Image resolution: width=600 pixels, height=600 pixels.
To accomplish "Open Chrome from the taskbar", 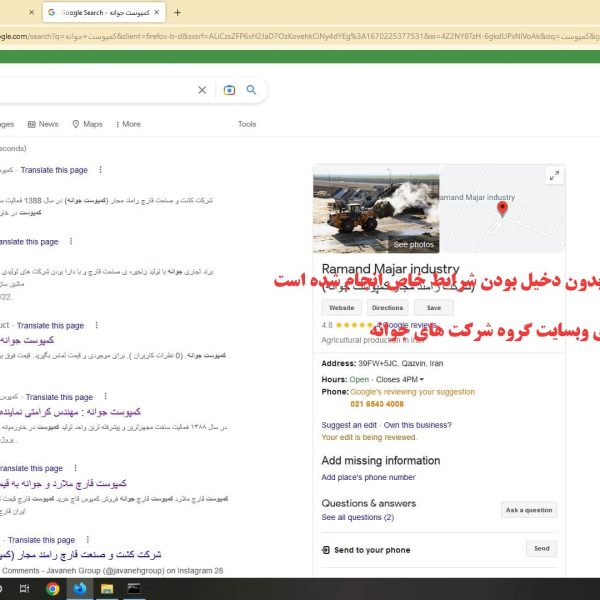I will click(52, 589).
